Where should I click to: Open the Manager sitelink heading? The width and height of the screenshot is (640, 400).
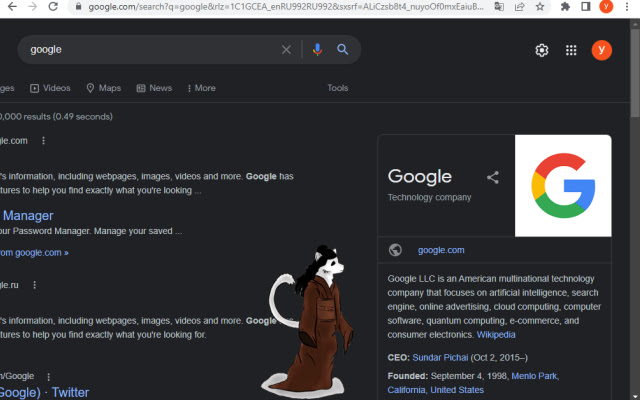(x=28, y=216)
